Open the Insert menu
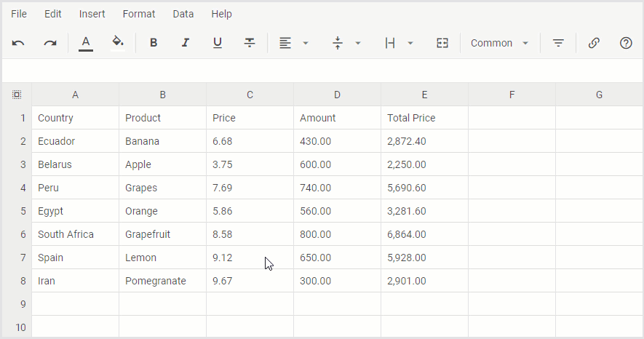This screenshot has height=339, width=644. point(92,14)
